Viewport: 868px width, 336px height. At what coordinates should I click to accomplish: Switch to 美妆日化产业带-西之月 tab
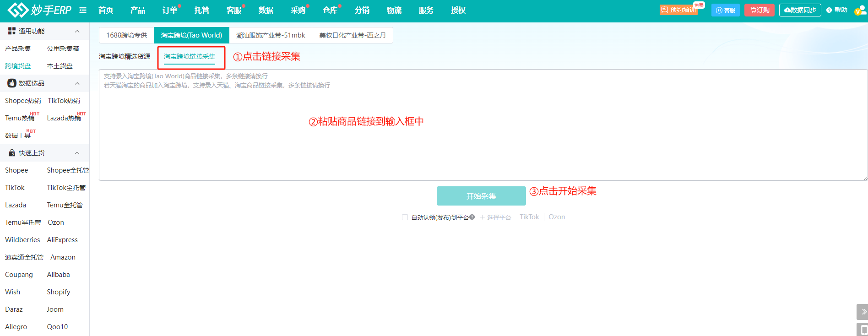click(353, 35)
